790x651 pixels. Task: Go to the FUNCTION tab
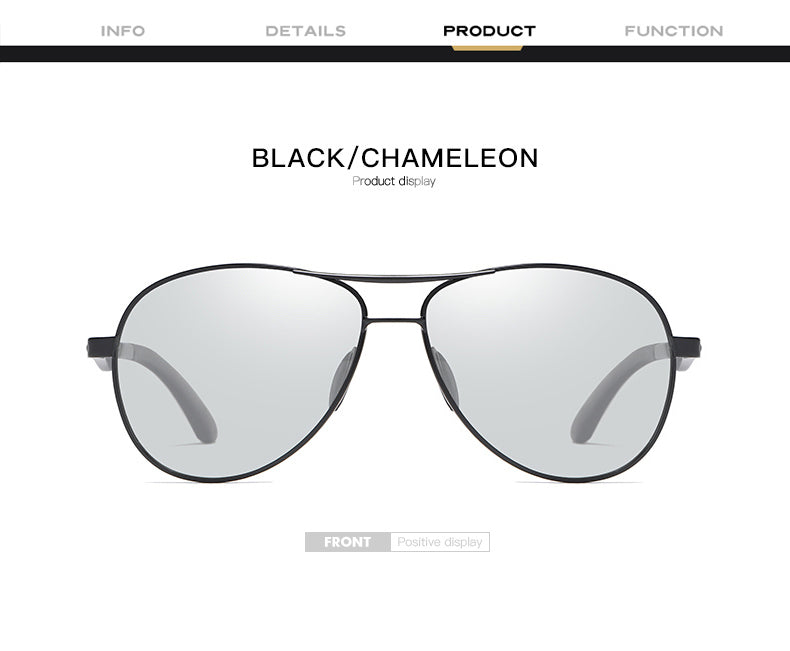674,31
